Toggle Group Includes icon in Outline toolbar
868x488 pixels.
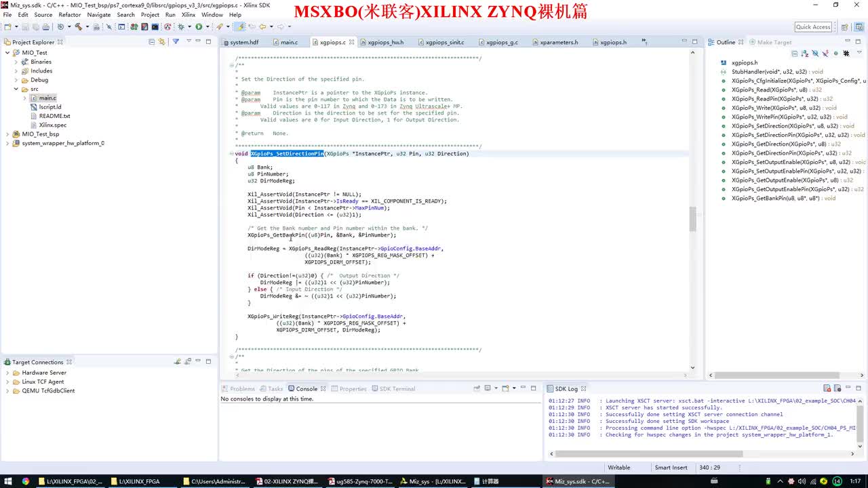846,54
